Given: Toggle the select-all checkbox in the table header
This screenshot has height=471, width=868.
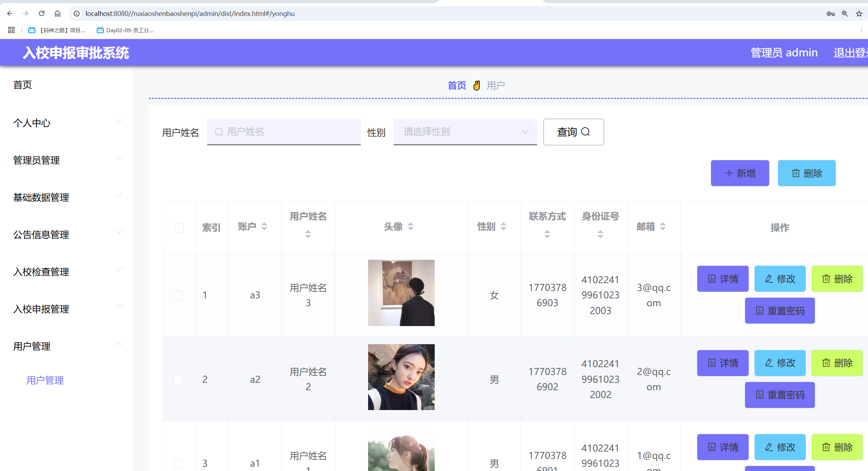Looking at the screenshot, I should 179,228.
